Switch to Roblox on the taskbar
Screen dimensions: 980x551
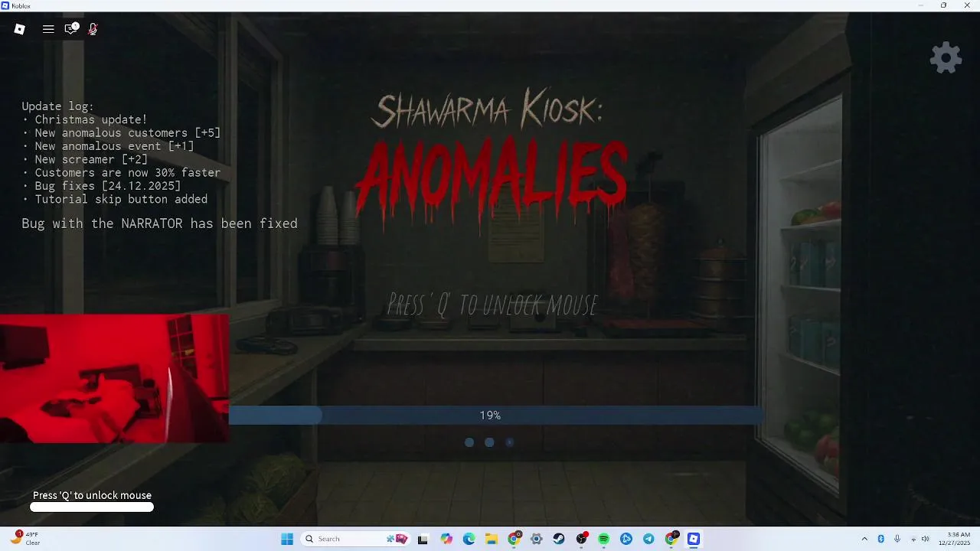point(694,539)
